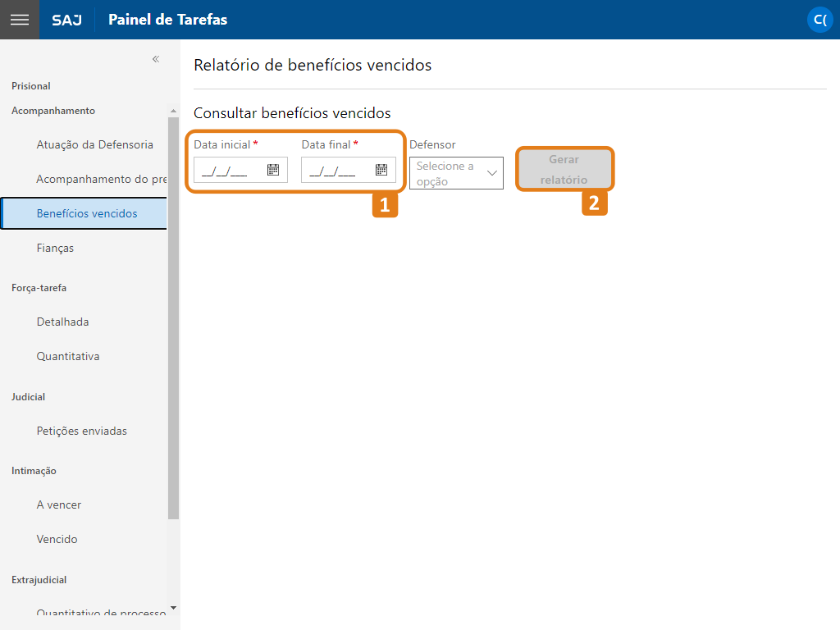Click the sidebar scroll down arrow
The image size is (840, 630).
pyautogui.click(x=173, y=608)
